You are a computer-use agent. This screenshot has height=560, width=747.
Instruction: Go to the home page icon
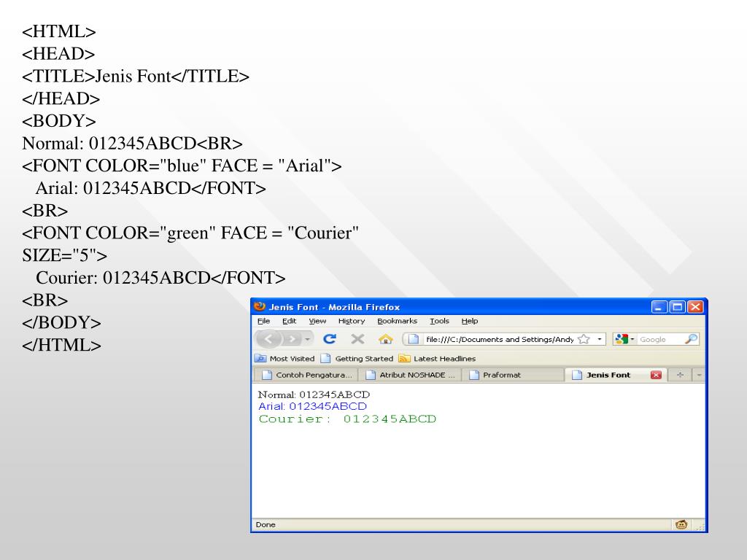coord(385,339)
